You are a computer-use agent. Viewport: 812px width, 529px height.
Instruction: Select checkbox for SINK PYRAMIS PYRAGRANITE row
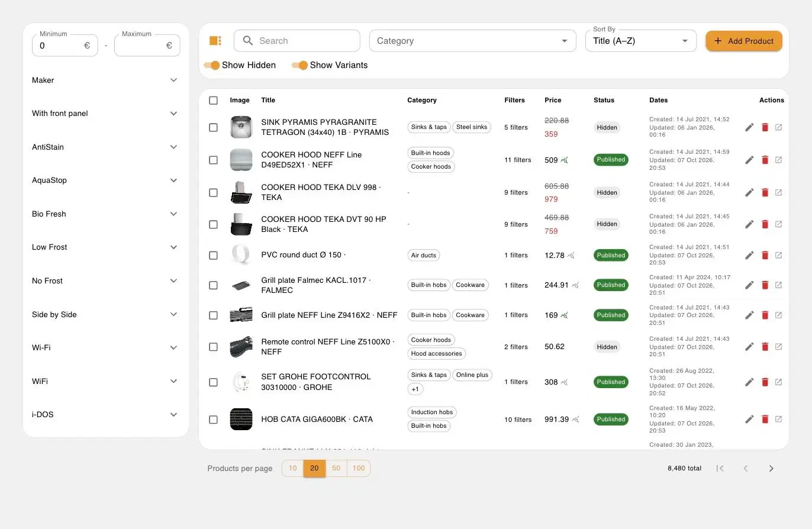(213, 127)
